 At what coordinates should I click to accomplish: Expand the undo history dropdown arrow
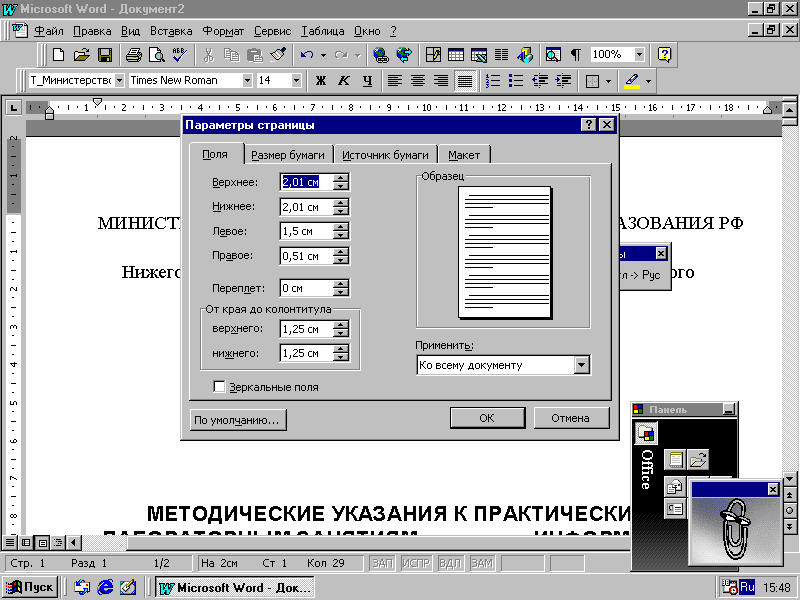pos(323,55)
